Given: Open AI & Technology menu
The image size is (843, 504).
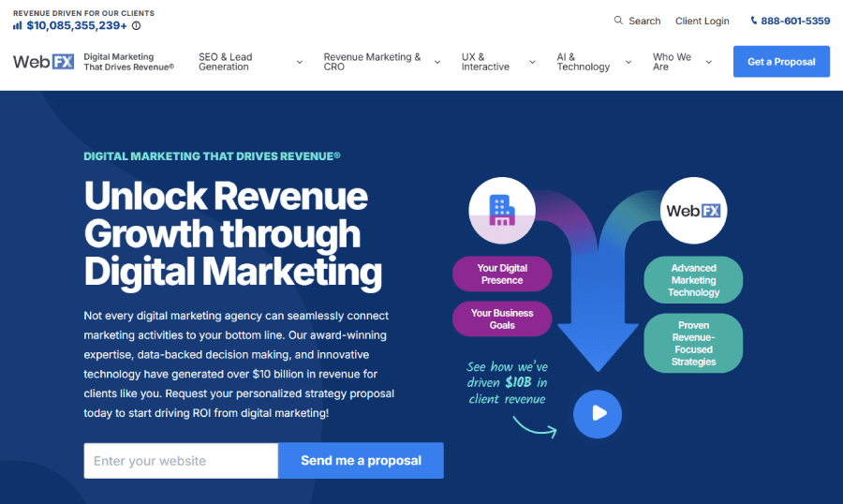Looking at the screenshot, I should point(583,62).
